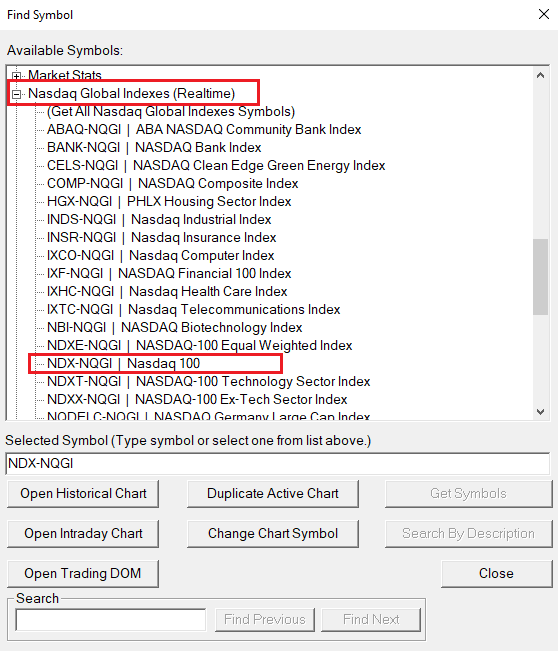Screen dimensions: 558x651
Task: Close the Find Symbol dialog window
Action: [544, 14]
